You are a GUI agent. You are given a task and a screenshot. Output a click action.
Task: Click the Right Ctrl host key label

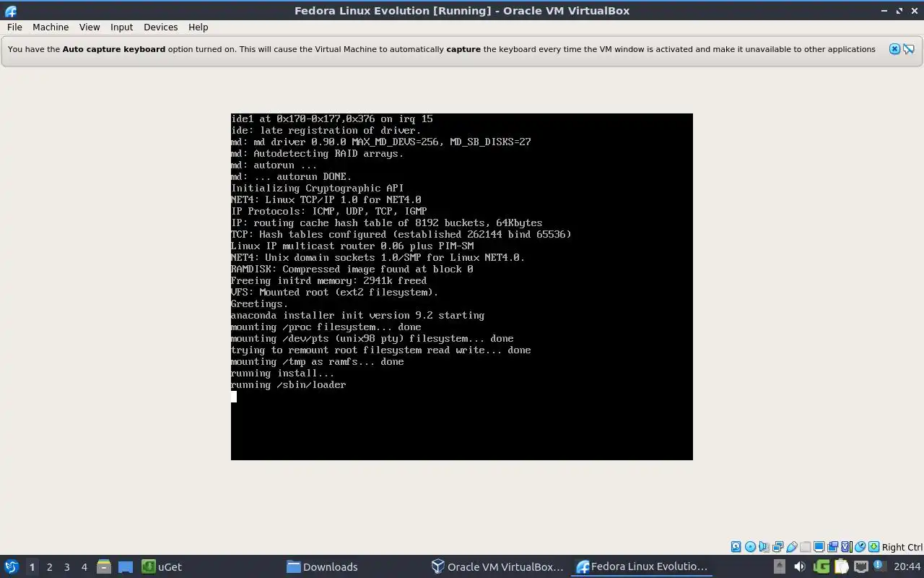pyautogui.click(x=902, y=547)
